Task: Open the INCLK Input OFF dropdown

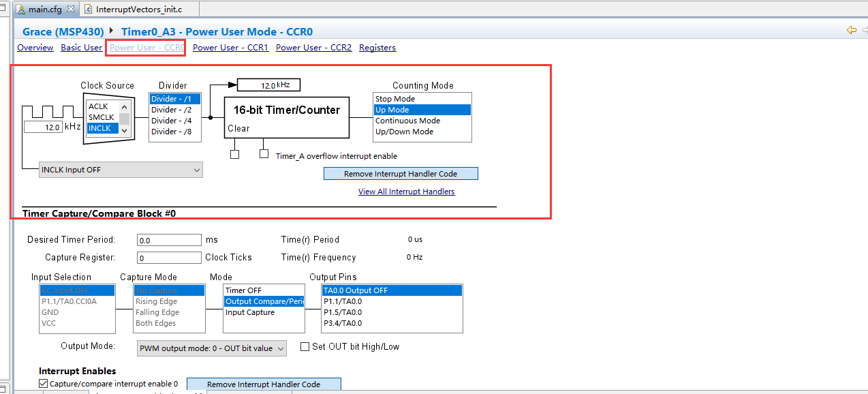Action: click(x=121, y=170)
